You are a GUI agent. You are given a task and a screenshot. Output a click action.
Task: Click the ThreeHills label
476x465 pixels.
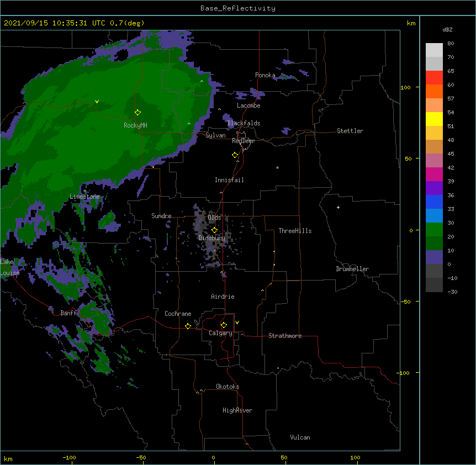click(295, 231)
